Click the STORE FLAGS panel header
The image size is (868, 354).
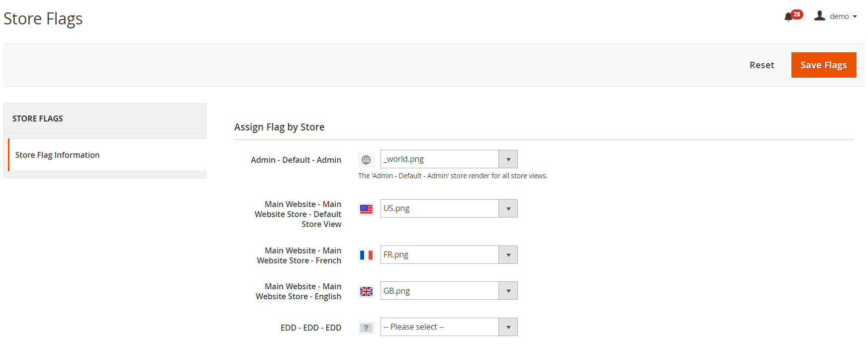coord(105,118)
